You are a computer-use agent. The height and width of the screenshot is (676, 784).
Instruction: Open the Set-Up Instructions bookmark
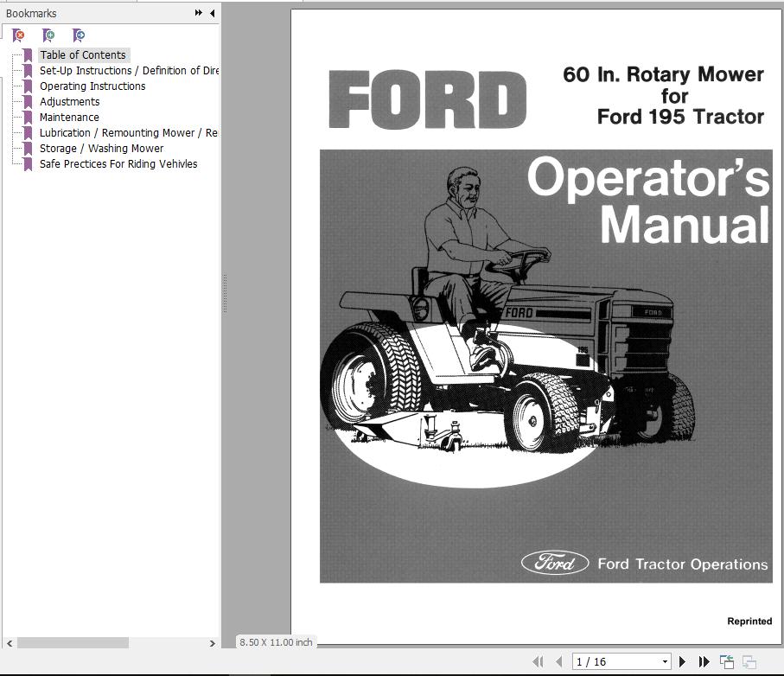coord(129,71)
